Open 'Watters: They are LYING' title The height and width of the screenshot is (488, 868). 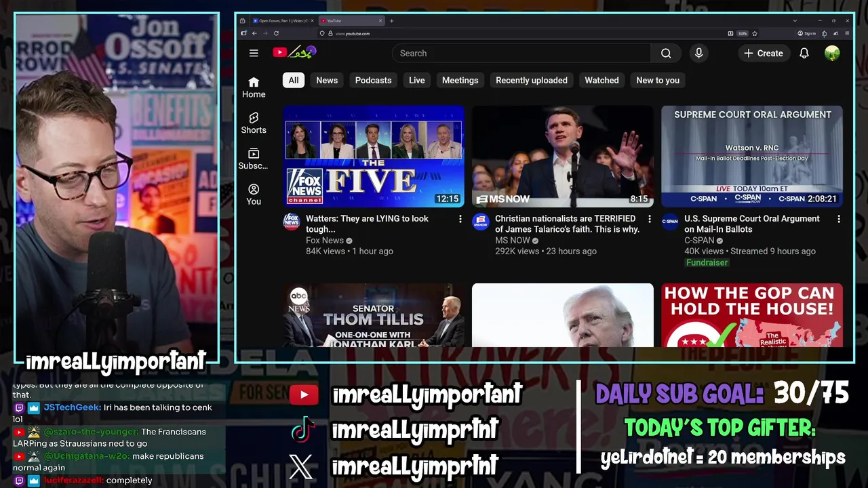click(367, 224)
